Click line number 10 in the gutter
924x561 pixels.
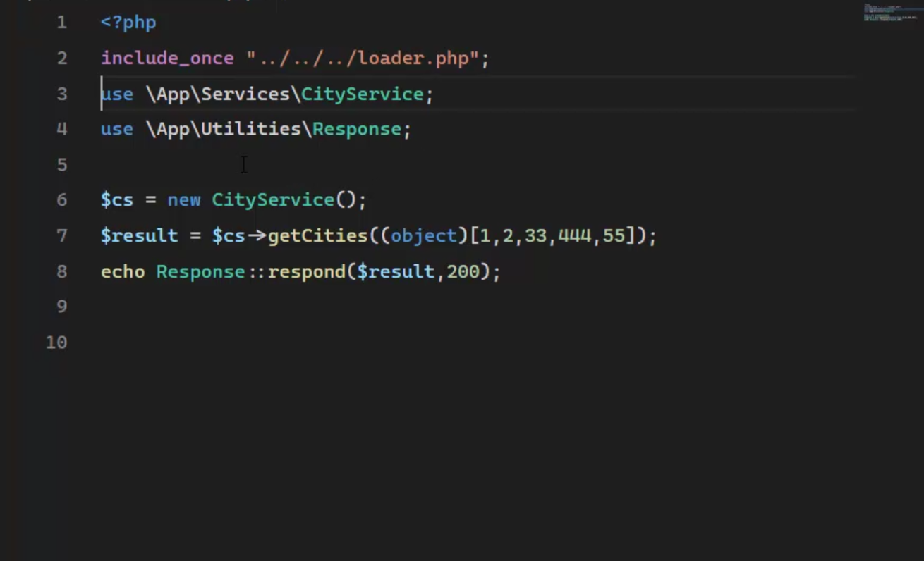click(x=56, y=343)
